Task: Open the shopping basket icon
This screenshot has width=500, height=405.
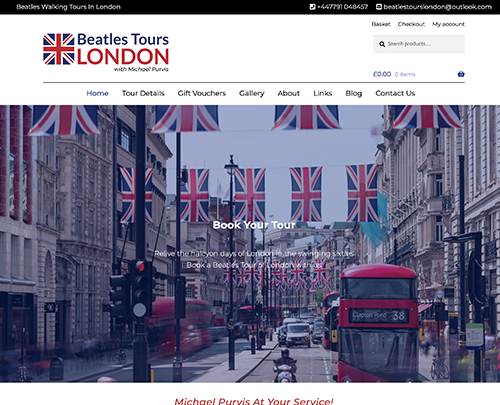Action: [x=461, y=74]
